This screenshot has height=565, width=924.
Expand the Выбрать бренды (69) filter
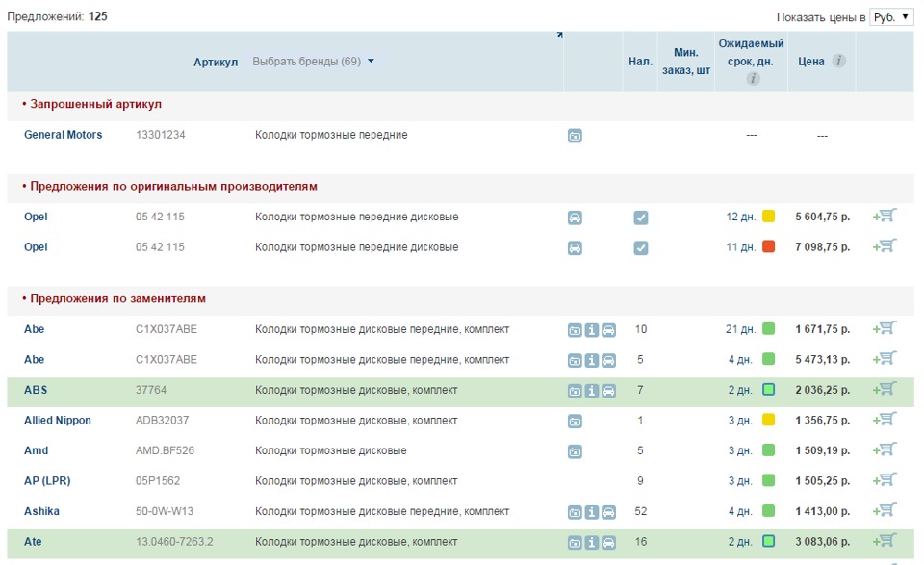(314, 62)
